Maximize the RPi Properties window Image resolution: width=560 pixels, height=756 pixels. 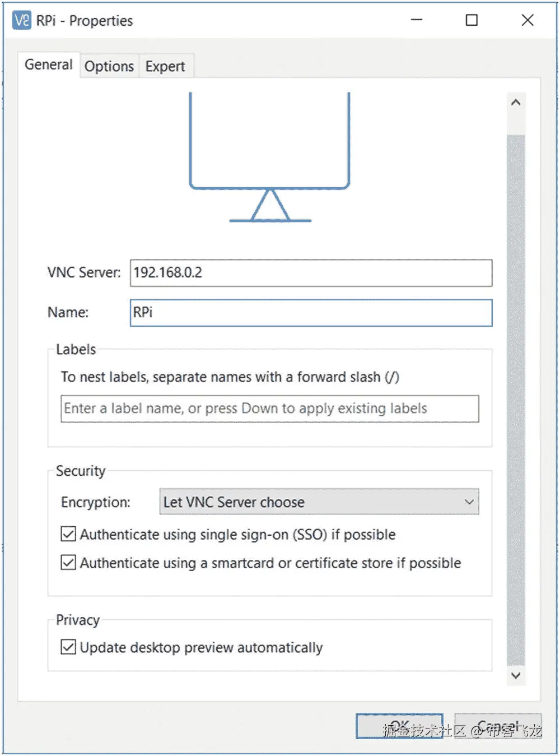(472, 20)
